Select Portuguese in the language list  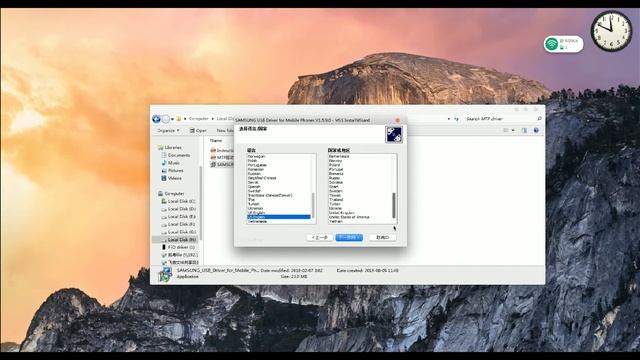pyautogui.click(x=257, y=165)
